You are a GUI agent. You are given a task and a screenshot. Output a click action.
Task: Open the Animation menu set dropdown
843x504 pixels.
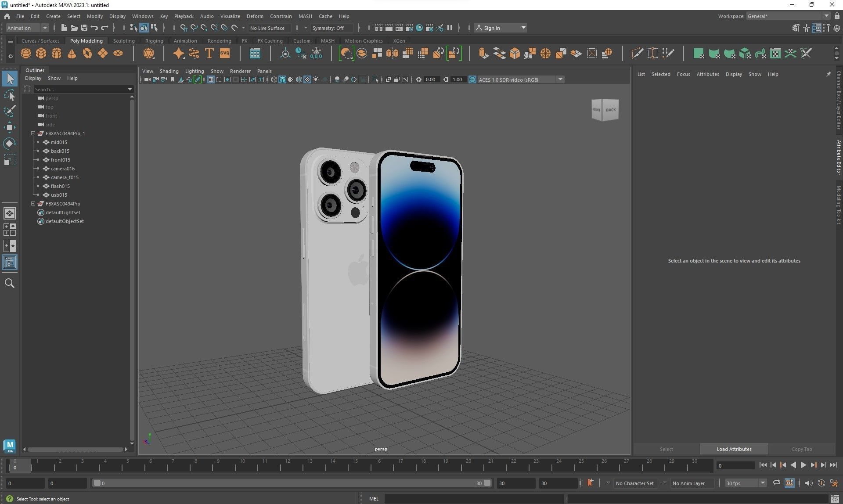(x=27, y=28)
